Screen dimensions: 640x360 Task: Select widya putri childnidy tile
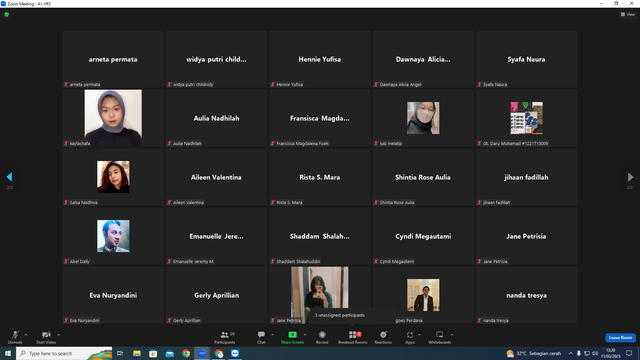pyautogui.click(x=216, y=59)
